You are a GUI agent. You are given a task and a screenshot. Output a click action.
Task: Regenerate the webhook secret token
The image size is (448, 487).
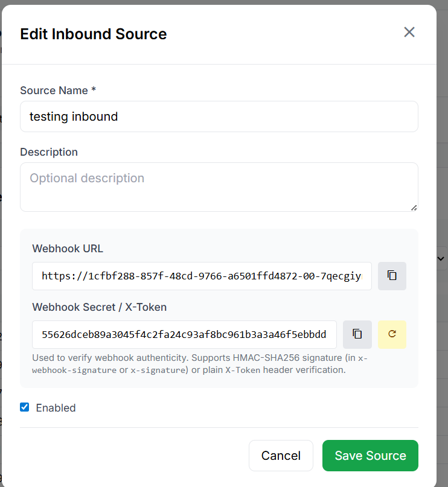392,334
